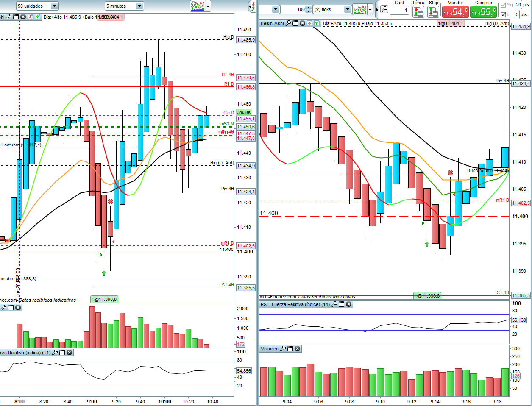Viewport: 532px width, 406px height.
Task: Click the red down-arrow icon on Heikin-Ashi bar
Action: tap(310, 23)
